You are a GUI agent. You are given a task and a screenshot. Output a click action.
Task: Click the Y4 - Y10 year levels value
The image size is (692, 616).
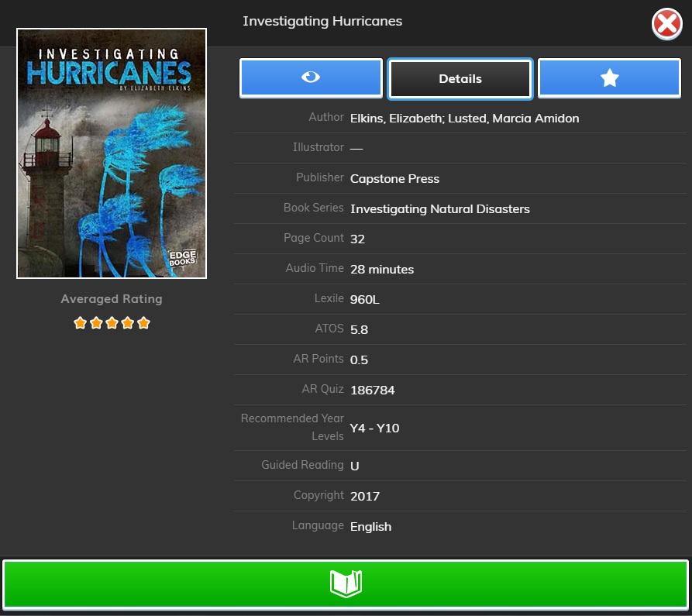coord(374,428)
